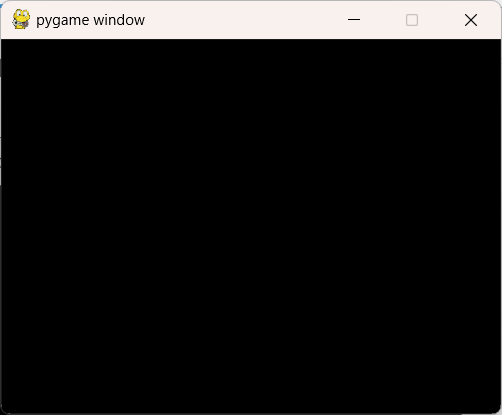Click inside the black game canvas
Viewport: 502px width, 415px height.
(251, 226)
